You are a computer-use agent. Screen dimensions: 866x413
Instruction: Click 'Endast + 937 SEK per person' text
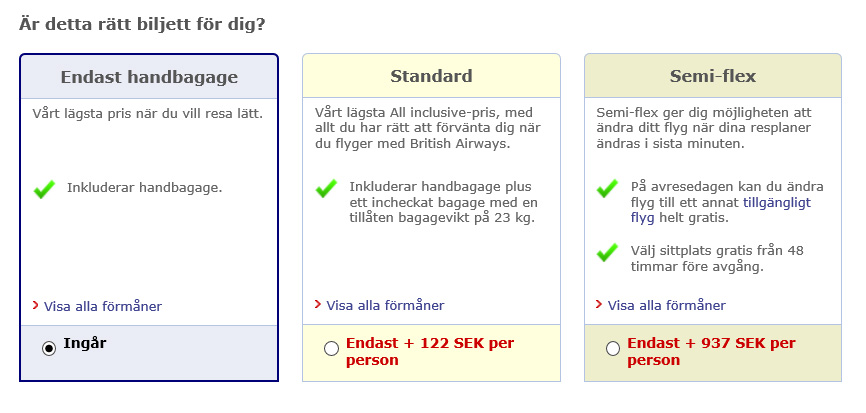tap(710, 351)
